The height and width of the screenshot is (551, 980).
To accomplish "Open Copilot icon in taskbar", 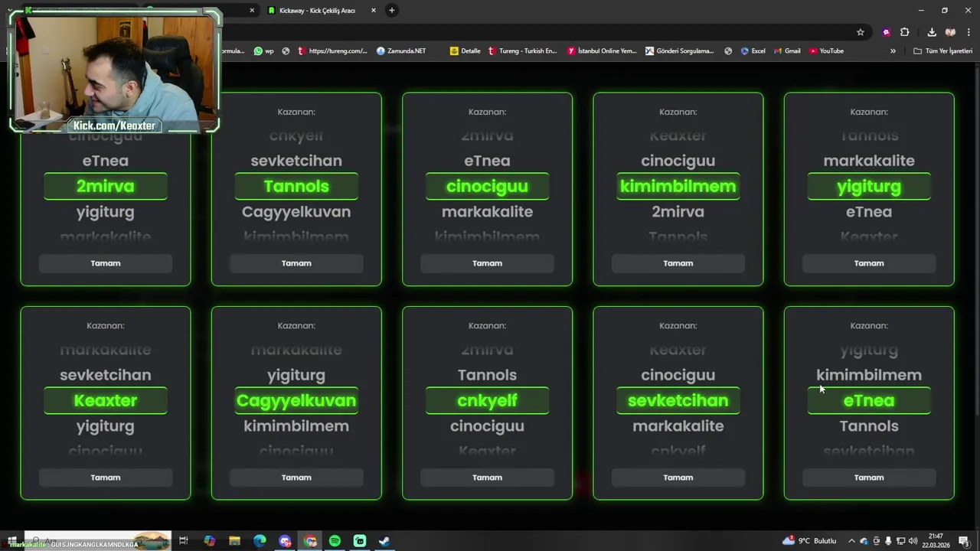I will click(209, 541).
